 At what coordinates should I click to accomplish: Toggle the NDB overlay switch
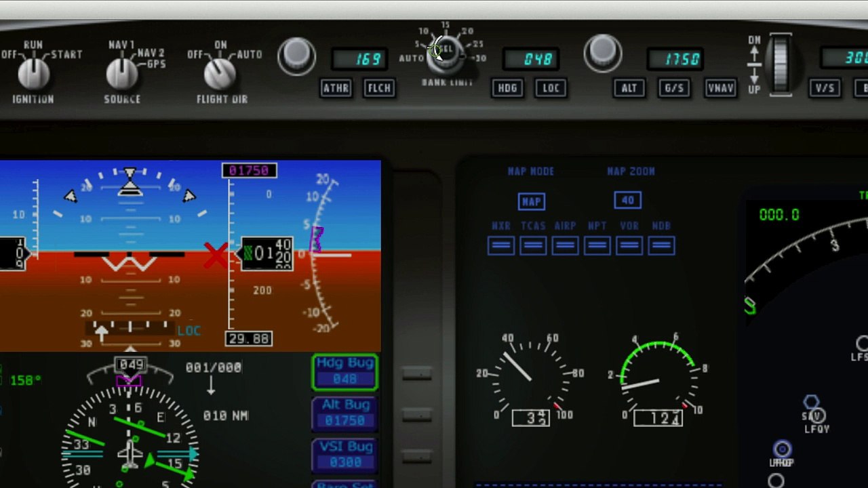(661, 245)
